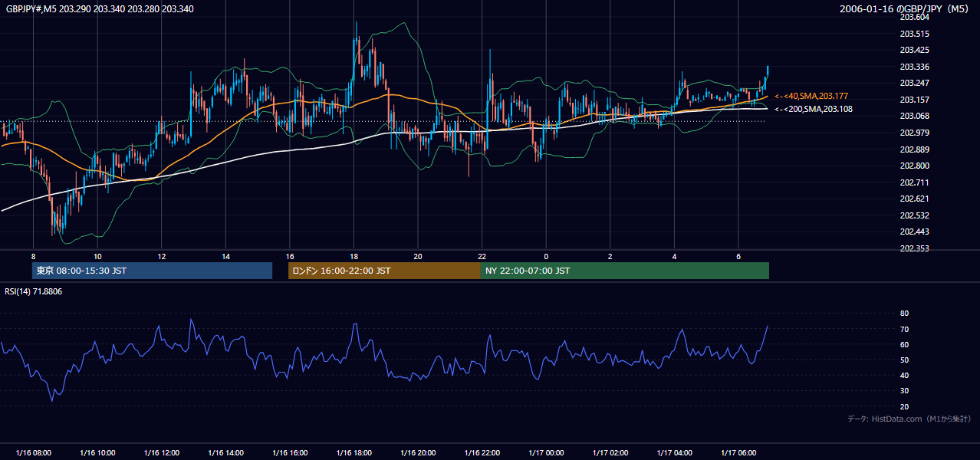Click the 203.515 price axis label
This screenshot has width=980, height=460.
click(914, 34)
